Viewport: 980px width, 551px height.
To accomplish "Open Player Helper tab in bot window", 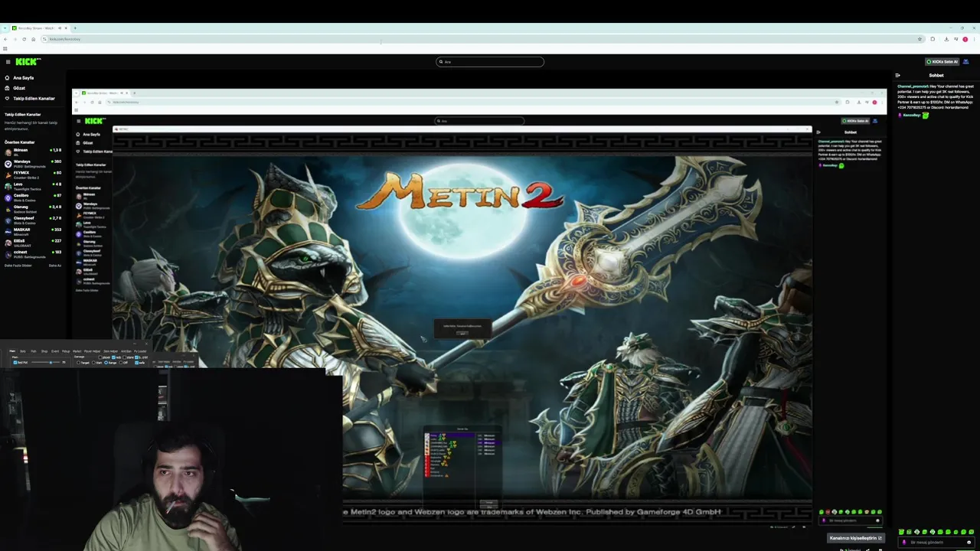I will point(92,351).
